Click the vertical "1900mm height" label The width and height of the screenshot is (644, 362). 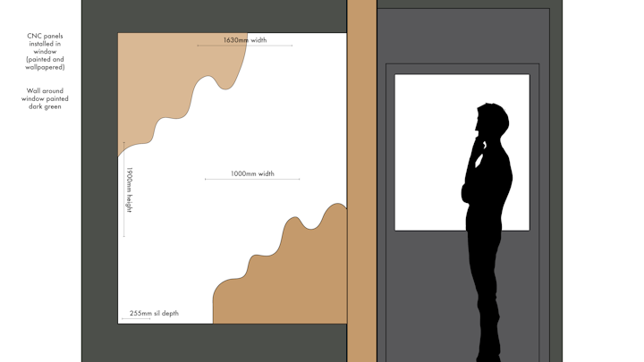[x=129, y=189]
